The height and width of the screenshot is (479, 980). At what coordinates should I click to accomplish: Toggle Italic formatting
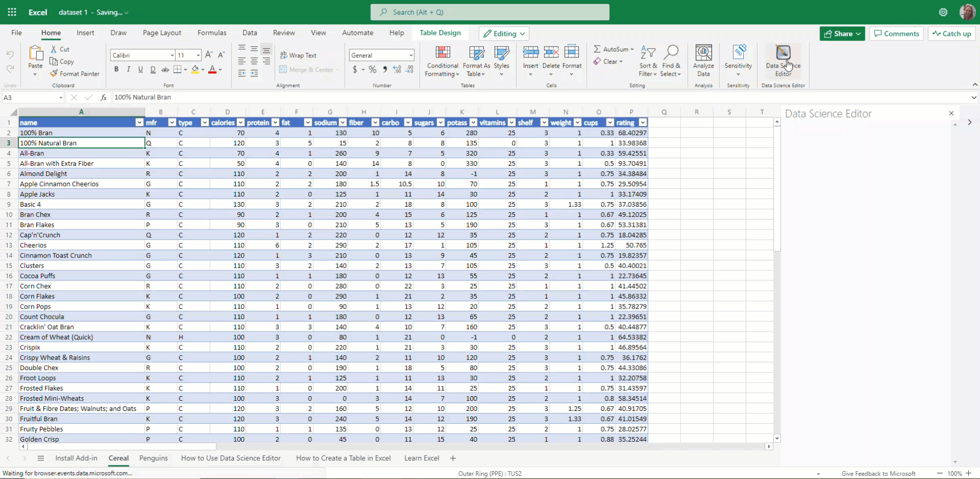point(128,70)
